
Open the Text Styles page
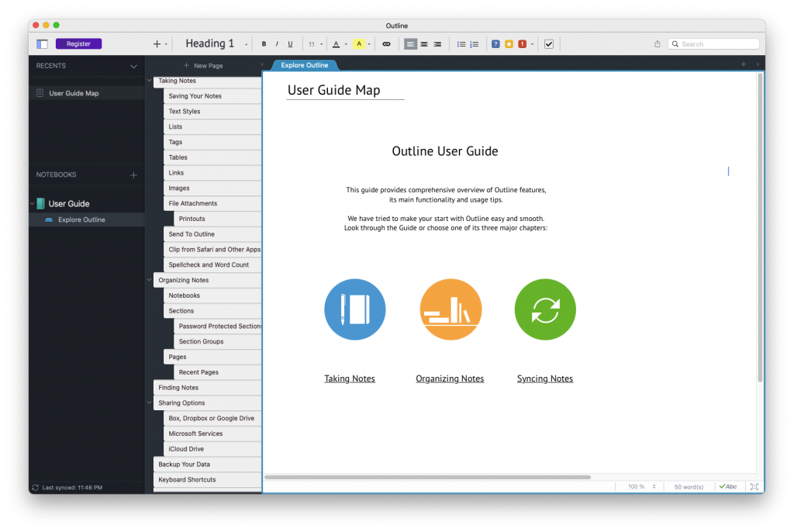(212, 112)
